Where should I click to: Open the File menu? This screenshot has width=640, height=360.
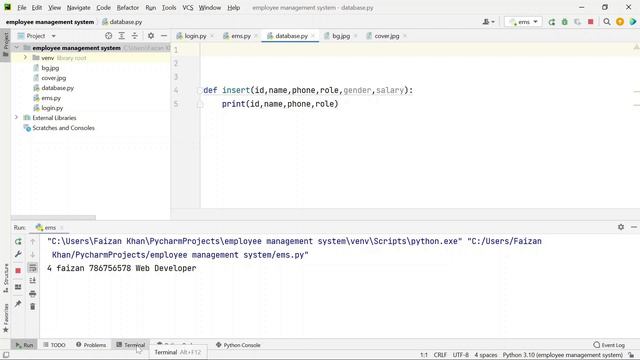pos(22,8)
